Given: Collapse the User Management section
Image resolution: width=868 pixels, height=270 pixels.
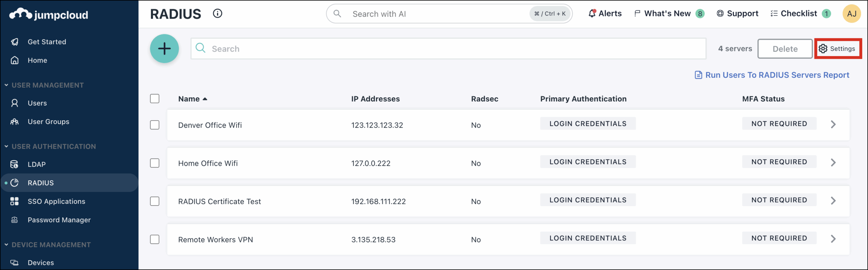Looking at the screenshot, I should [x=6, y=85].
